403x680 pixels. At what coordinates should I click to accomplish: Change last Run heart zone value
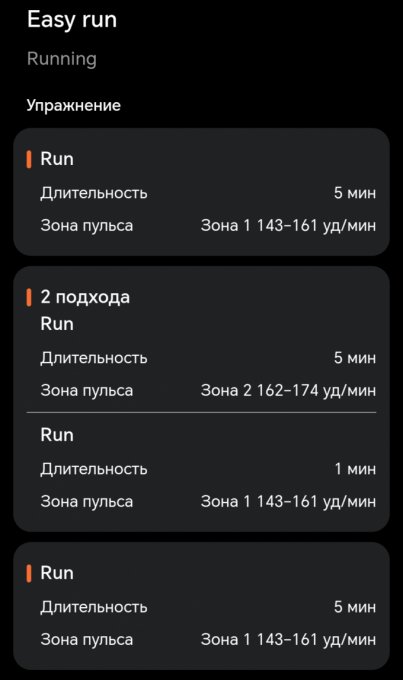point(288,640)
